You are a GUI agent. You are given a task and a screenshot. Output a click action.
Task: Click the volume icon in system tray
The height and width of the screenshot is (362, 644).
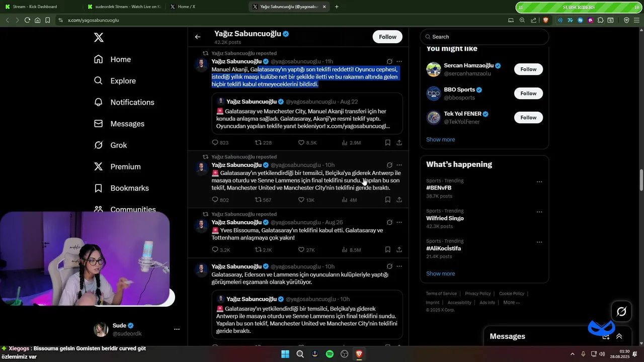602,354
